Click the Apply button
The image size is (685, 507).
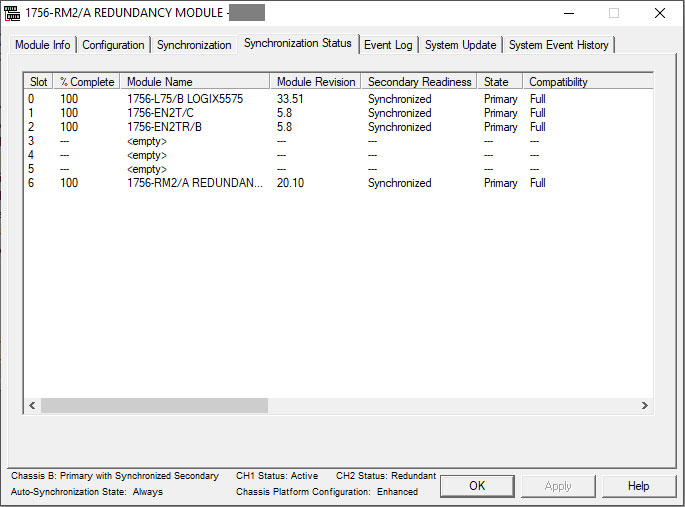[558, 486]
